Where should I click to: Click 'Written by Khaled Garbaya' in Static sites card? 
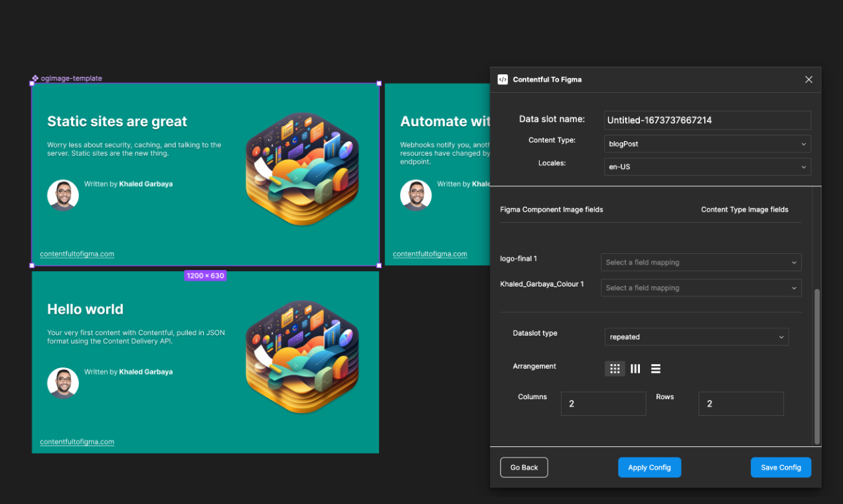click(x=128, y=184)
